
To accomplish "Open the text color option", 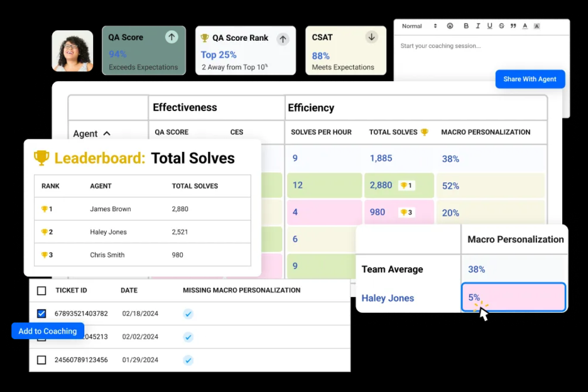I will click(525, 26).
